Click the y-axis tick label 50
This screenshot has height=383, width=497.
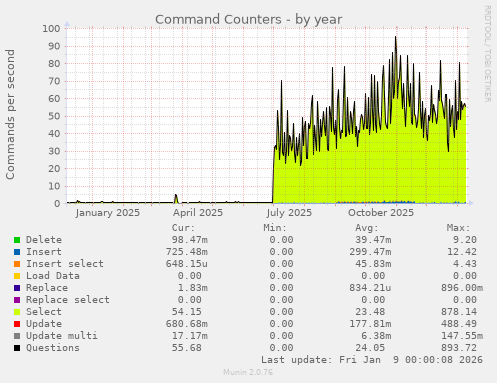(x=54, y=116)
